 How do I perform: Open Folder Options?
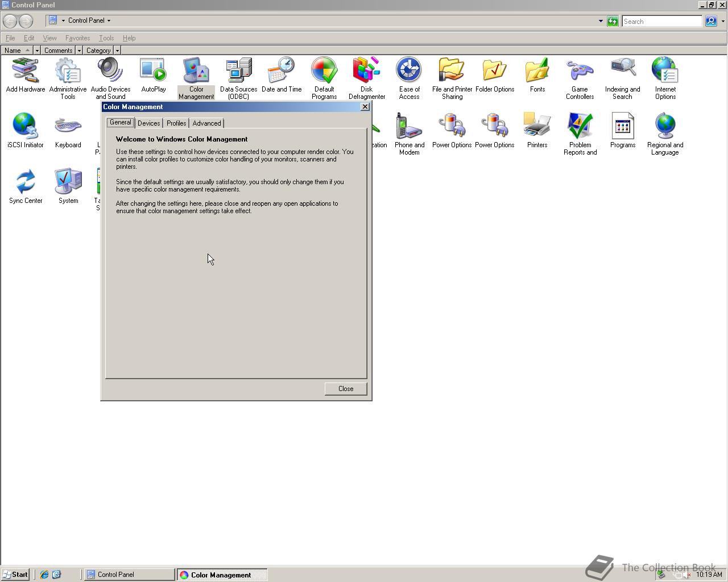point(495,76)
